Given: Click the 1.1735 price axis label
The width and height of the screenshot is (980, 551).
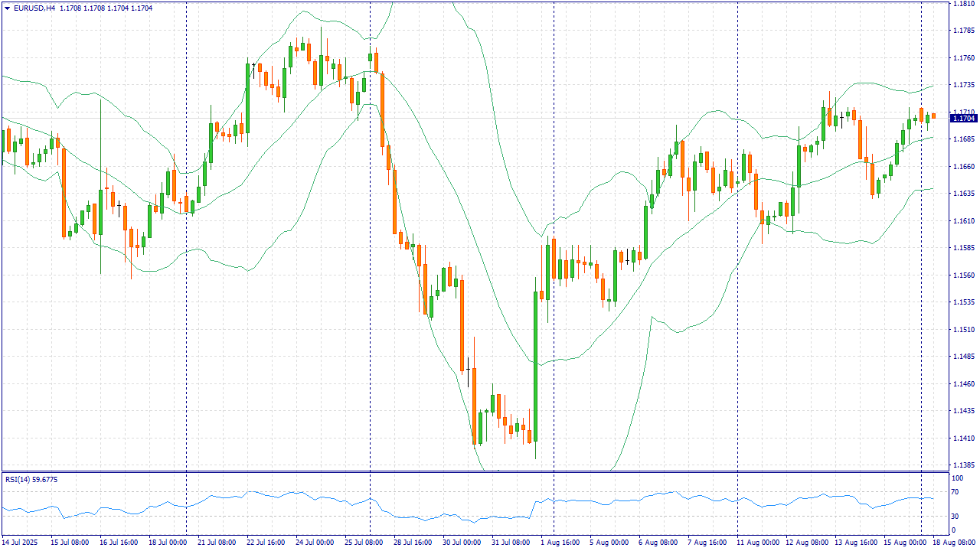Looking at the screenshot, I should click(963, 85).
